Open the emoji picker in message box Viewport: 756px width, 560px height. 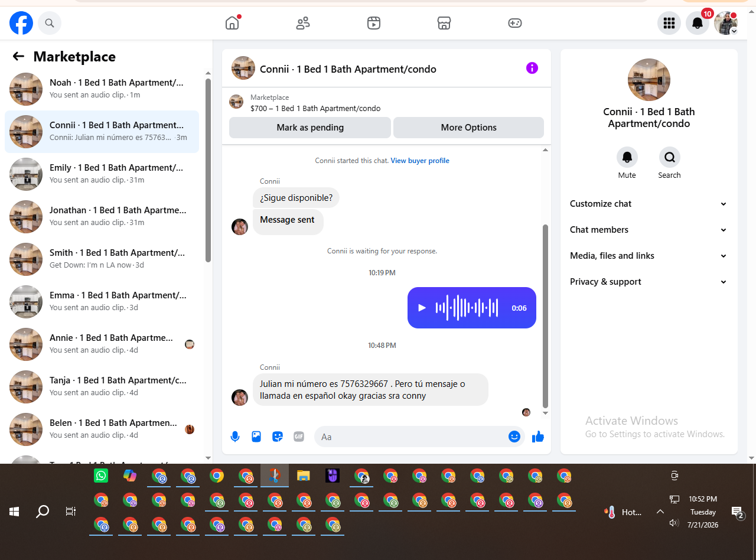pos(514,437)
